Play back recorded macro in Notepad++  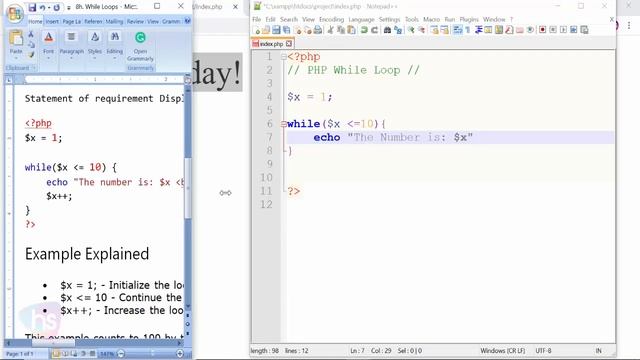pos(563,30)
